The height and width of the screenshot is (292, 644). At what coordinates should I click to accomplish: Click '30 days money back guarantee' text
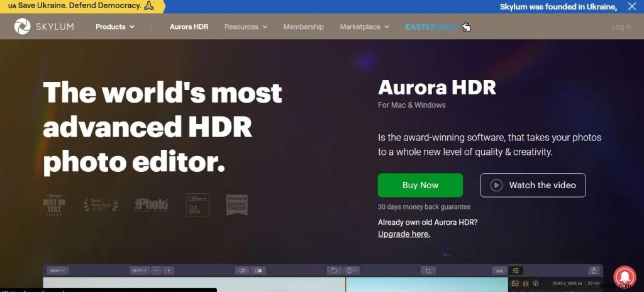pyautogui.click(x=425, y=207)
